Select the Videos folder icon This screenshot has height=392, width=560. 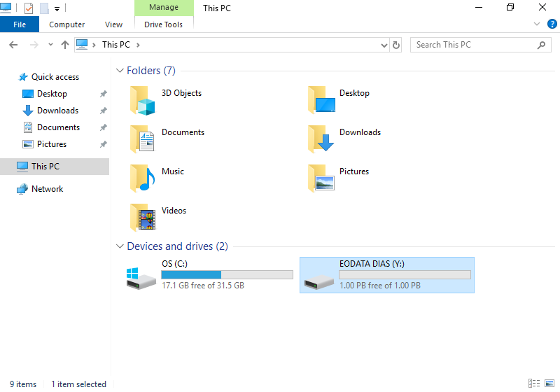click(143, 218)
